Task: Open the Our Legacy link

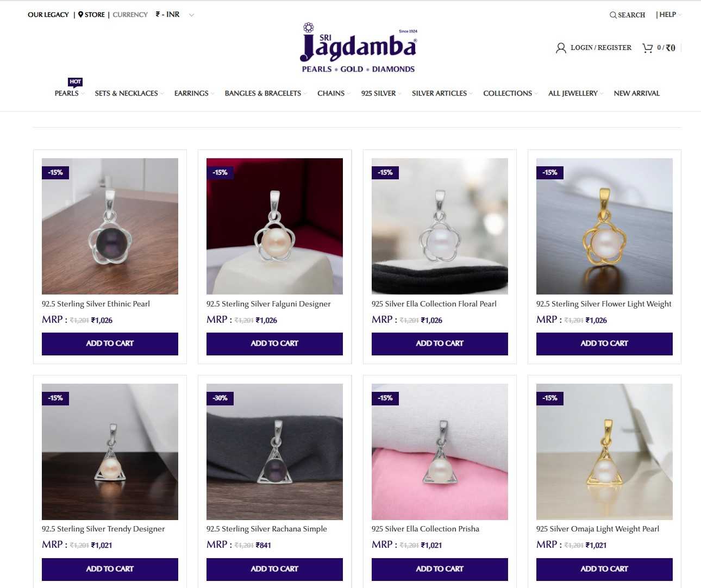Action: coord(48,15)
